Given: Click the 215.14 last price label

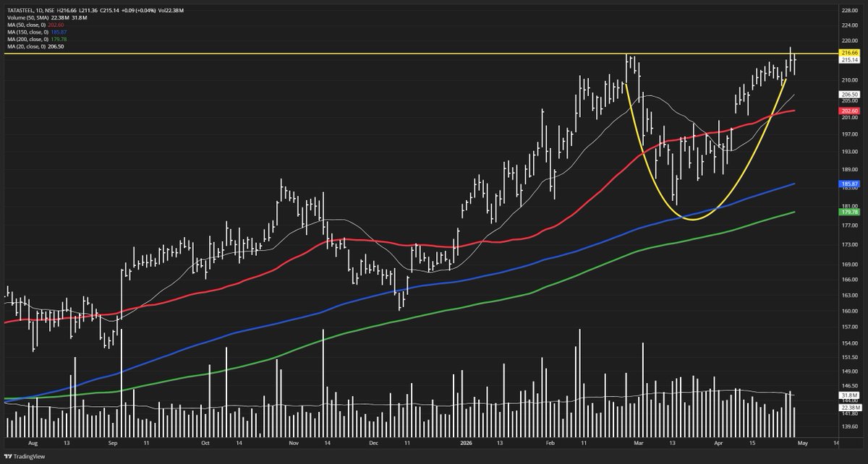Looking at the screenshot, I should (x=849, y=61).
